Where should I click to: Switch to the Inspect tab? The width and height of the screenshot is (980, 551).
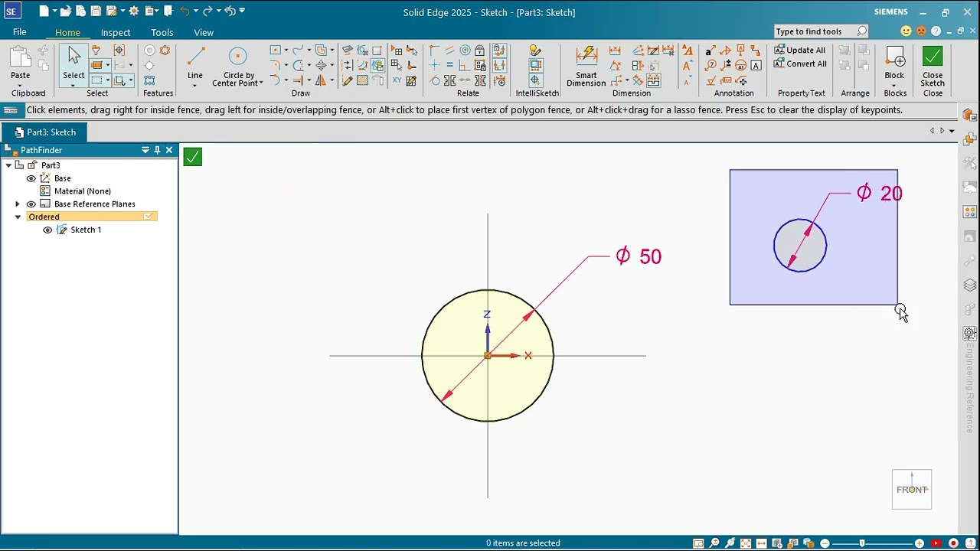[x=116, y=32]
